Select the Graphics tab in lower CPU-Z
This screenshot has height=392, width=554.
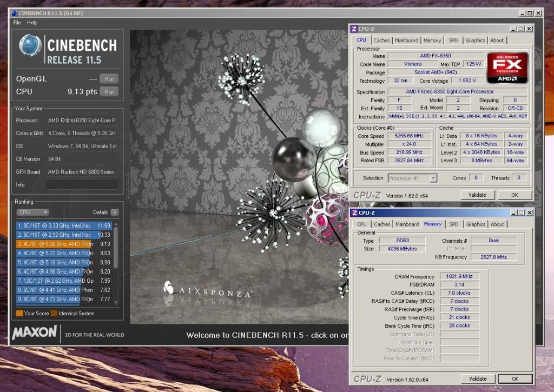click(x=476, y=224)
